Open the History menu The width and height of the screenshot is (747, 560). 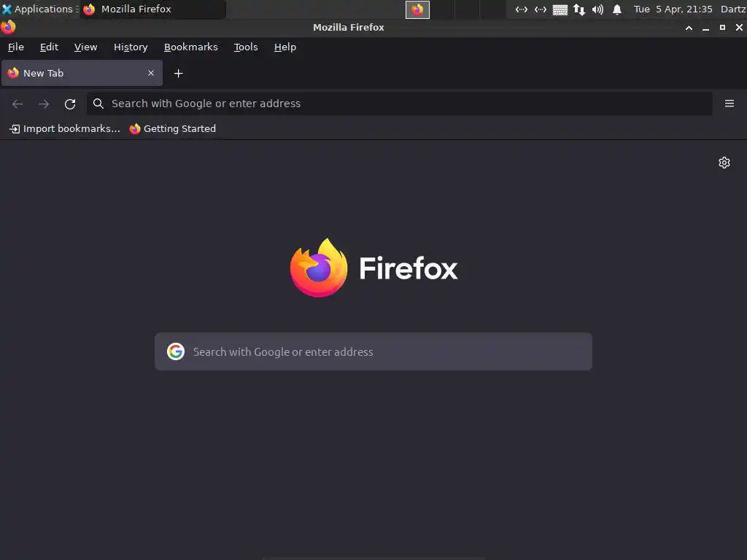(x=131, y=47)
